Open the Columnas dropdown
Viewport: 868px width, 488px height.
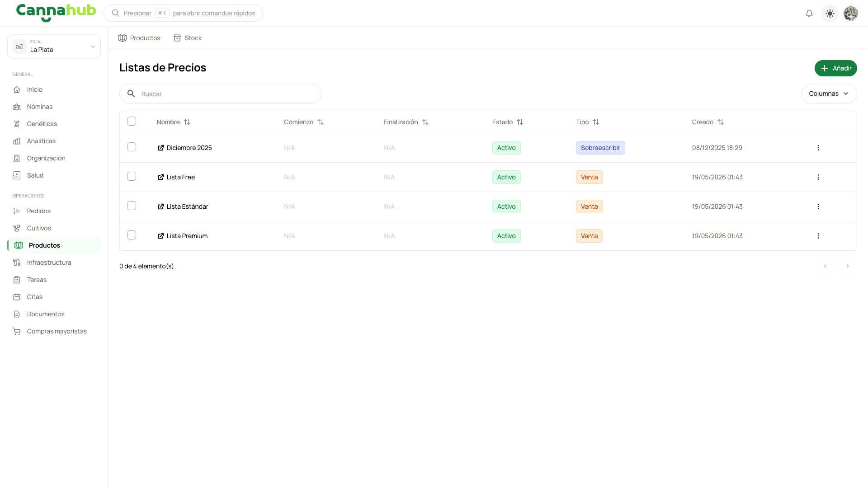pyautogui.click(x=829, y=94)
